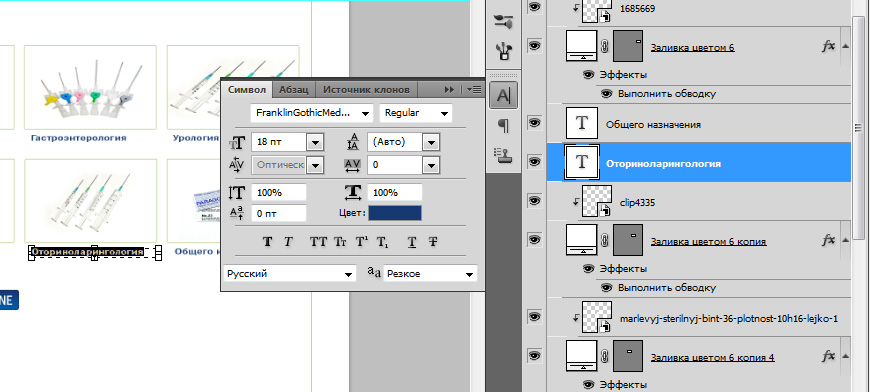Collapse effects of Заливка цветом 6 layer

pos(845,47)
